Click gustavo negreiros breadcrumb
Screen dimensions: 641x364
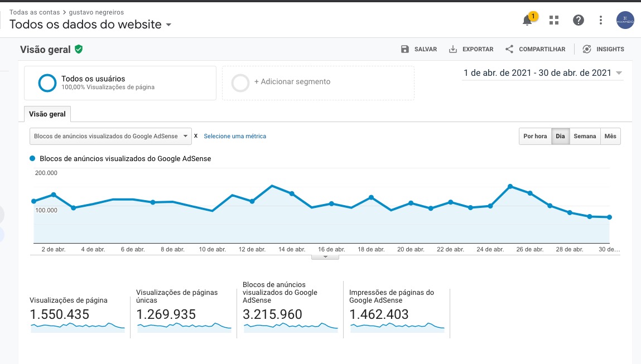click(x=96, y=12)
